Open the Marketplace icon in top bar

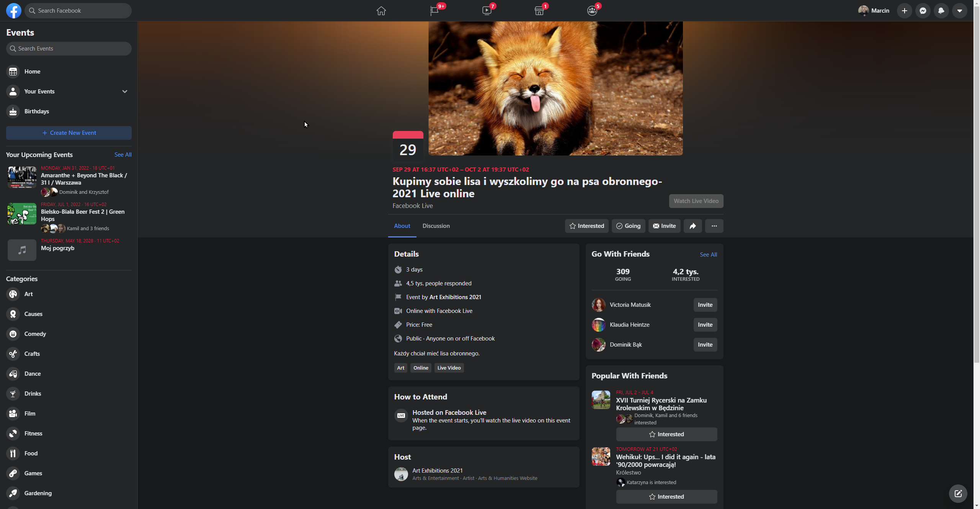click(539, 11)
